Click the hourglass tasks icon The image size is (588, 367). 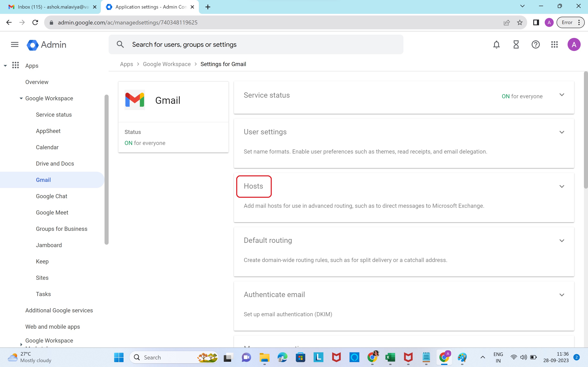pyautogui.click(x=516, y=45)
